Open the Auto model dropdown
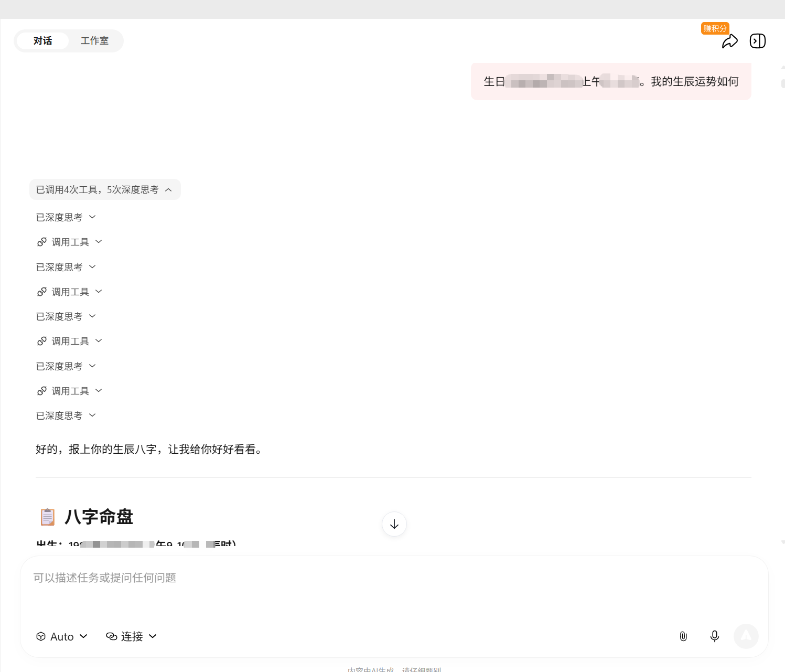785x672 pixels. [x=62, y=636]
